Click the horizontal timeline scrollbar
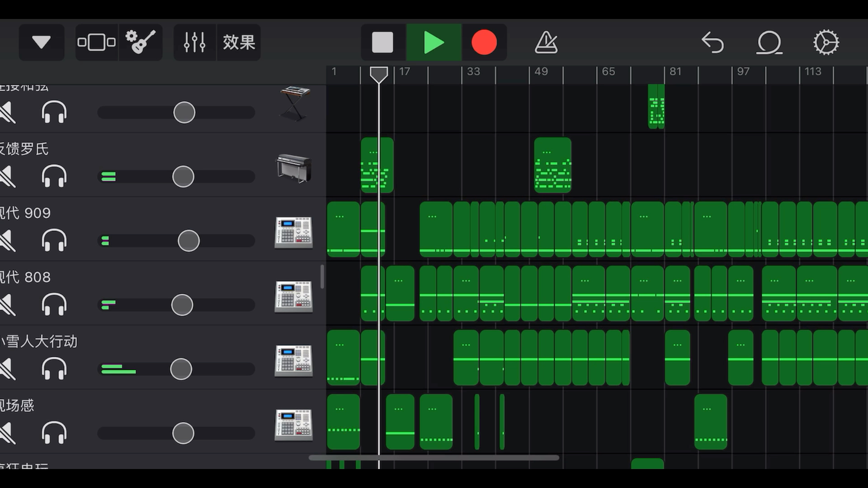The image size is (868, 488). coord(434,458)
